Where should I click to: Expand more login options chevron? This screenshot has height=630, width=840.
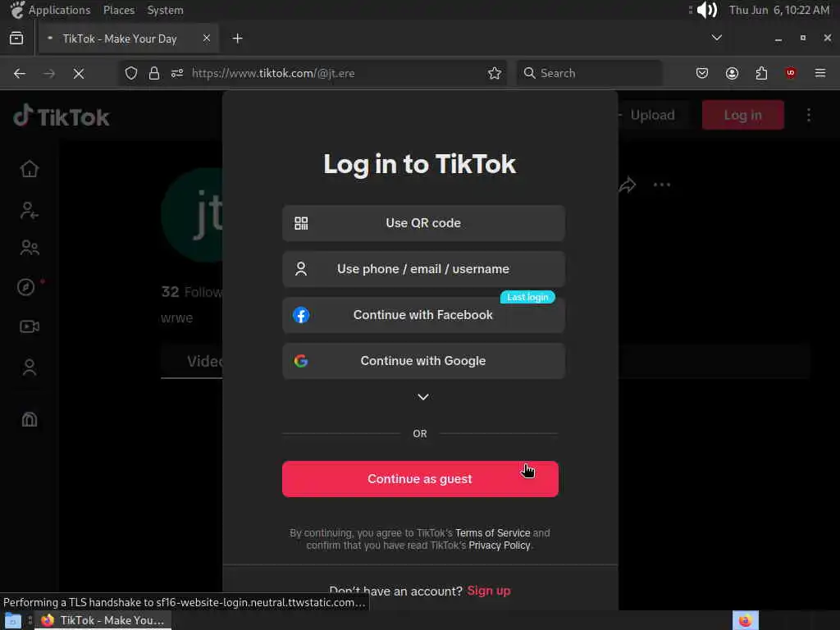click(423, 397)
